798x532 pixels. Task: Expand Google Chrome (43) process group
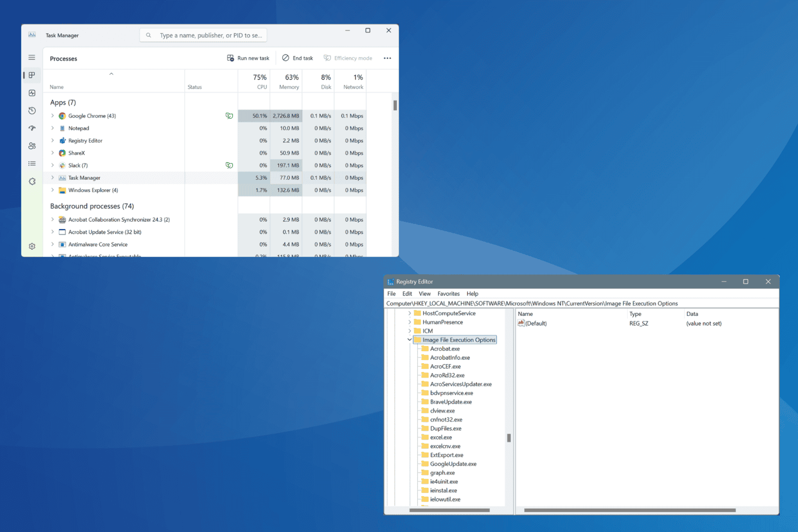(52, 116)
